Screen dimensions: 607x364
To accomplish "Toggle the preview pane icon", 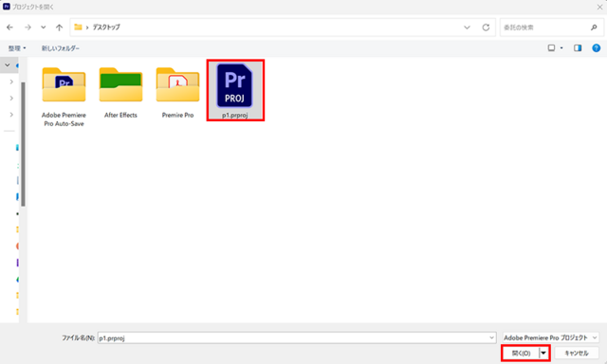I will (578, 48).
